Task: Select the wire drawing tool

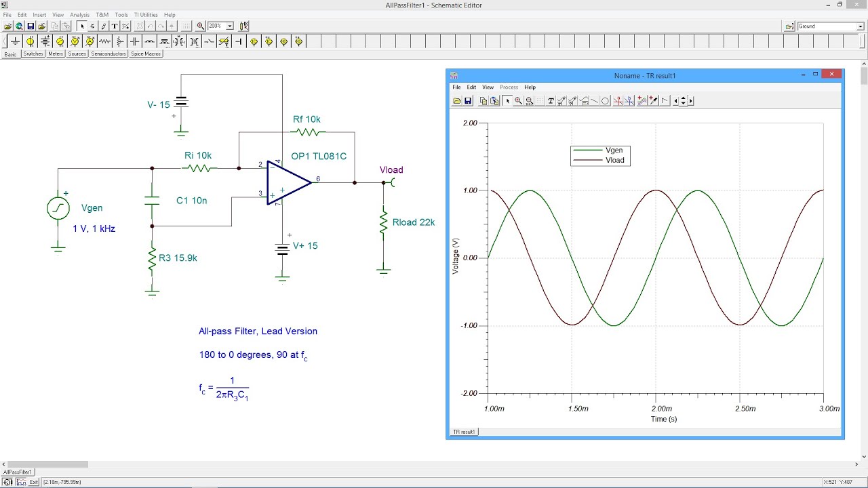Action: click(104, 26)
